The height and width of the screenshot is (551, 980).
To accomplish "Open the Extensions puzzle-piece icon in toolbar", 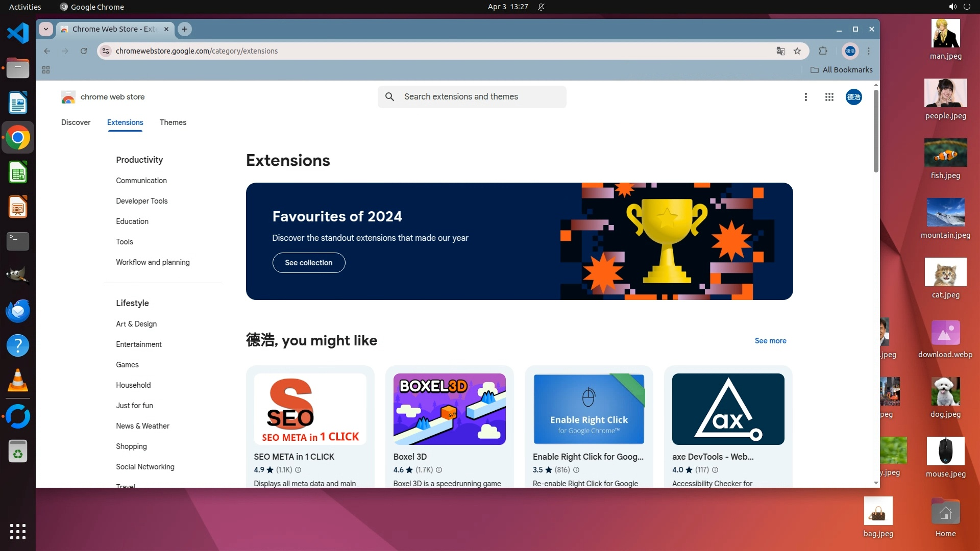I will (x=823, y=51).
